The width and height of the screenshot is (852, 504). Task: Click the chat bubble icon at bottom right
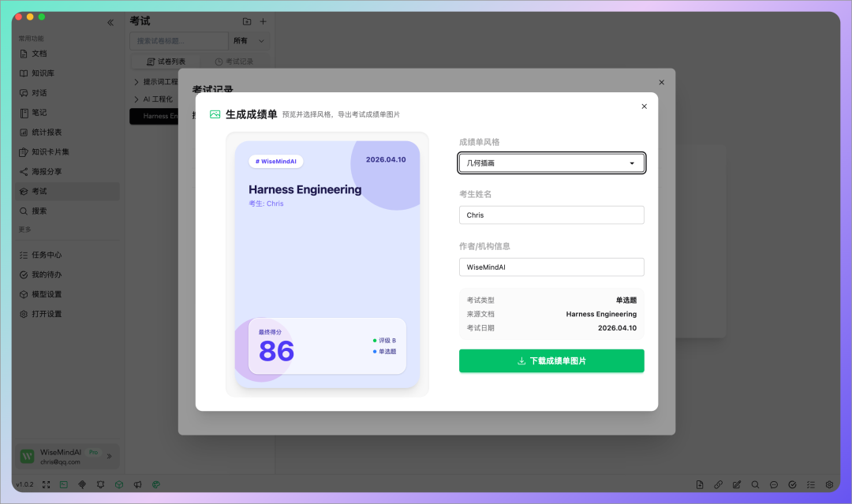tap(774, 484)
